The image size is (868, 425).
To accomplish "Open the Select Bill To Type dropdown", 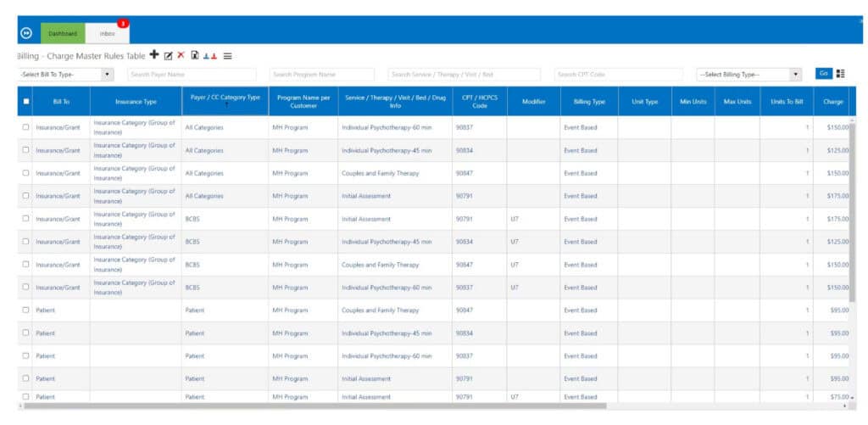I will 65,75.
